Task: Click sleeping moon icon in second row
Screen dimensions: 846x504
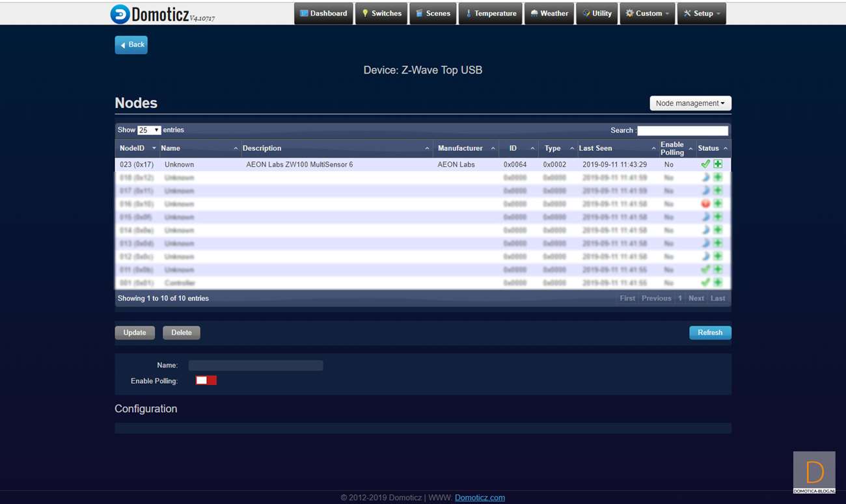Action: 705,178
